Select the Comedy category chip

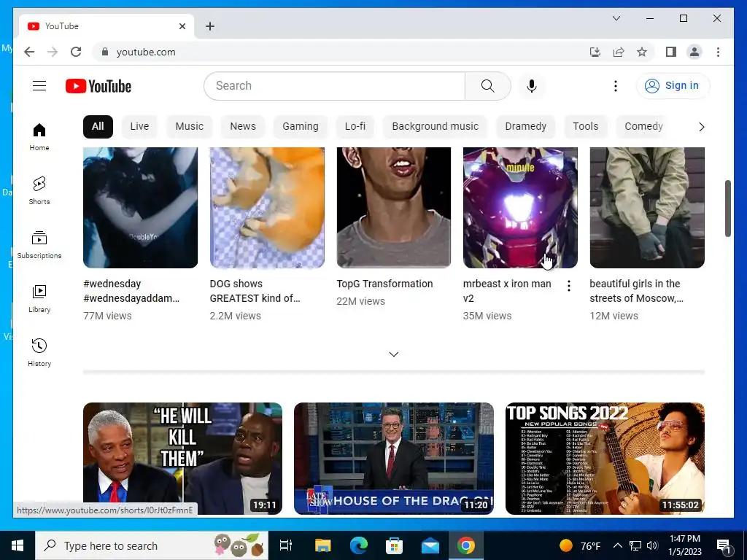[x=643, y=127]
